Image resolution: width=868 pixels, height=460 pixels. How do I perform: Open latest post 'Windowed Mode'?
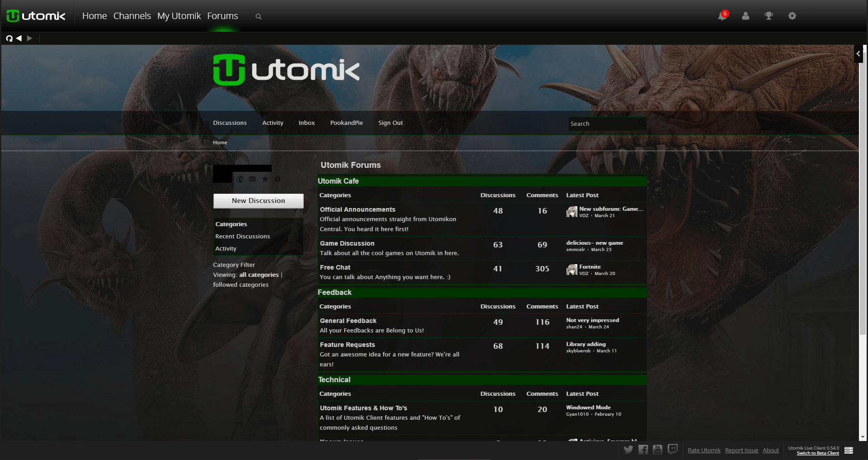(588, 408)
